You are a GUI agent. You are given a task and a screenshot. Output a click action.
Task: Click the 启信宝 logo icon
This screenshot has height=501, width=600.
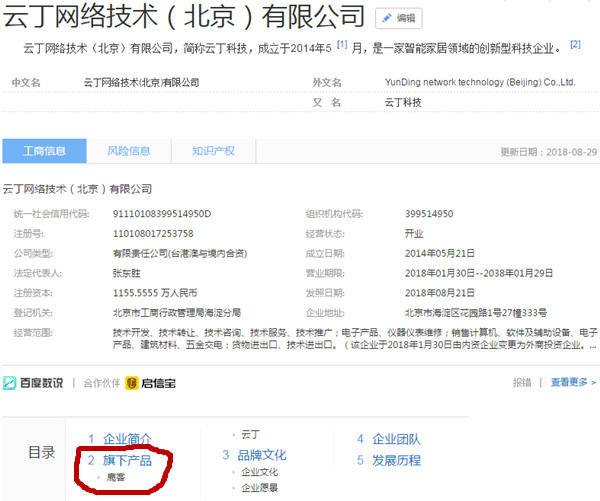(x=132, y=383)
